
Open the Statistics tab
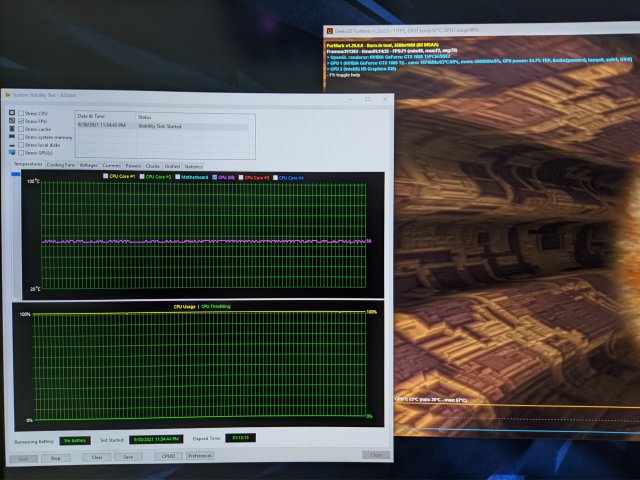193,165
